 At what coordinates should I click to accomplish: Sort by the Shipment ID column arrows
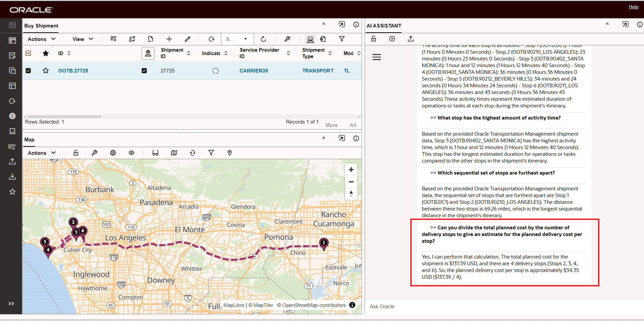[189, 53]
